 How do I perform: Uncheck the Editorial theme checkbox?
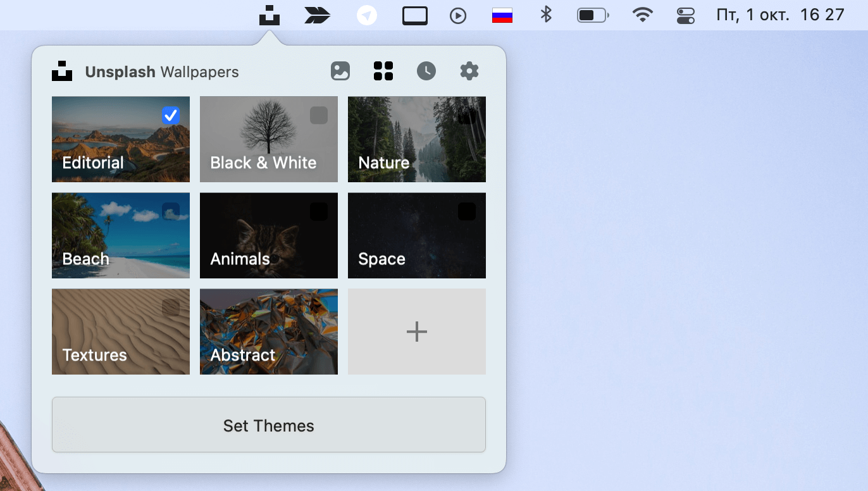coord(171,115)
